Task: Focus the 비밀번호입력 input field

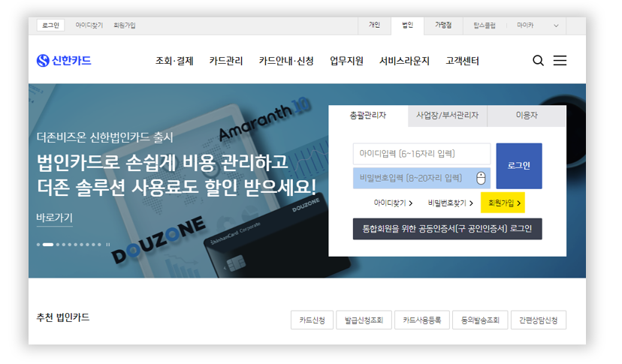Action: click(x=421, y=178)
